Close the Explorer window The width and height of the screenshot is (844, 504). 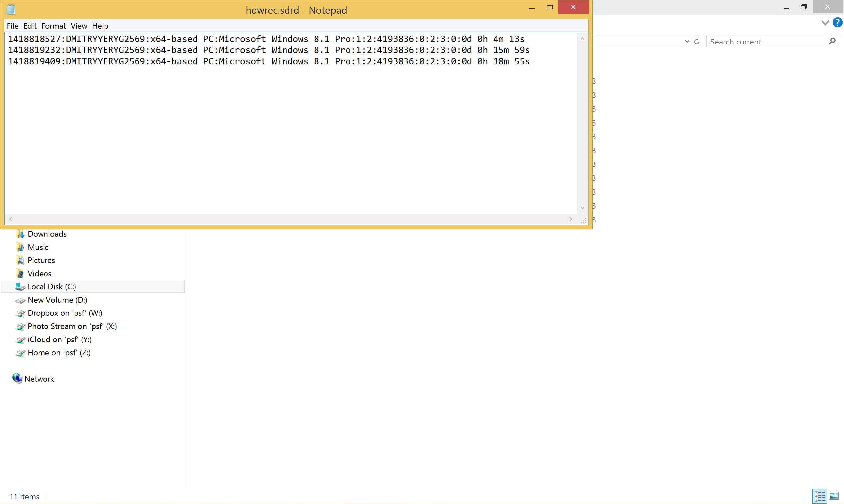[x=828, y=7]
